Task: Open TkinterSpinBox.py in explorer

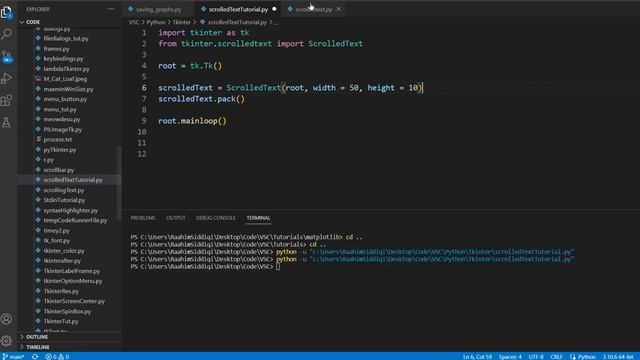Action: [67, 311]
